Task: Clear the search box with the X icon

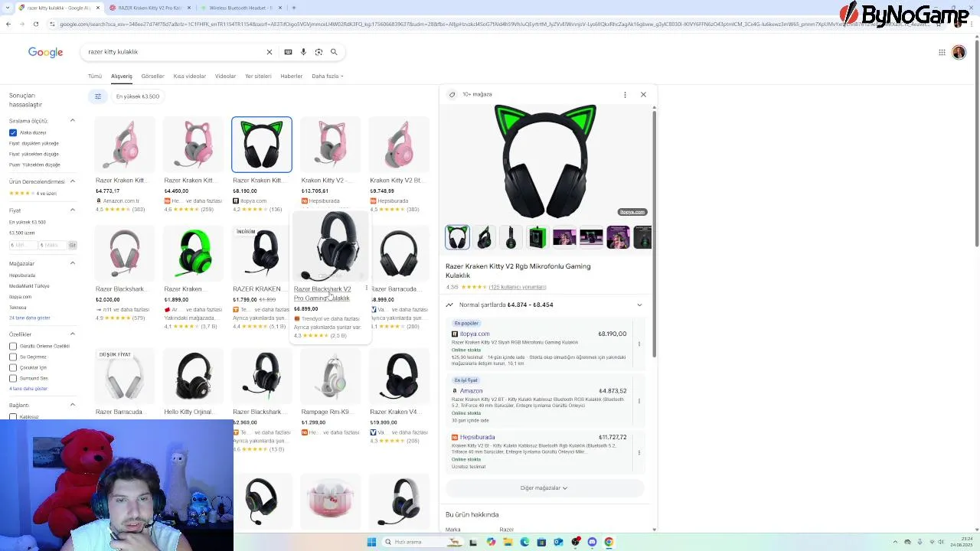Action: click(269, 52)
